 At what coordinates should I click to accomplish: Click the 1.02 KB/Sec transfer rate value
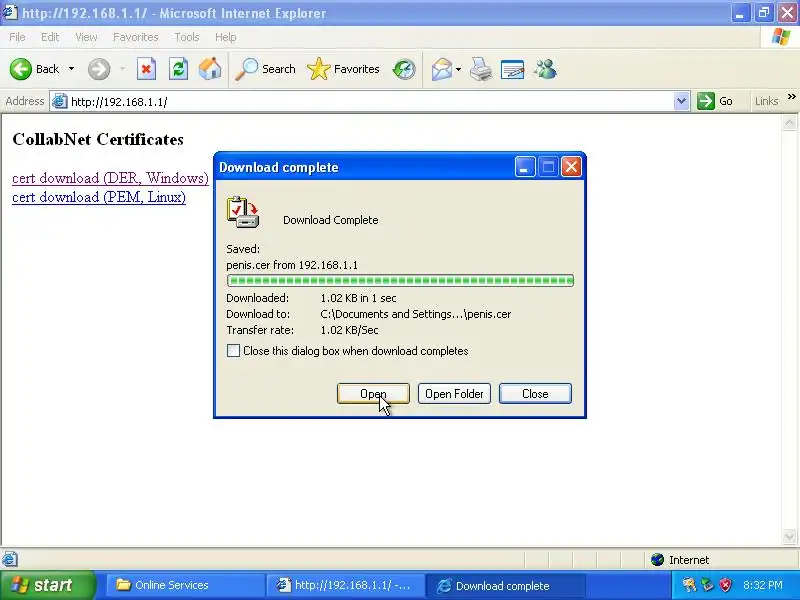point(349,330)
